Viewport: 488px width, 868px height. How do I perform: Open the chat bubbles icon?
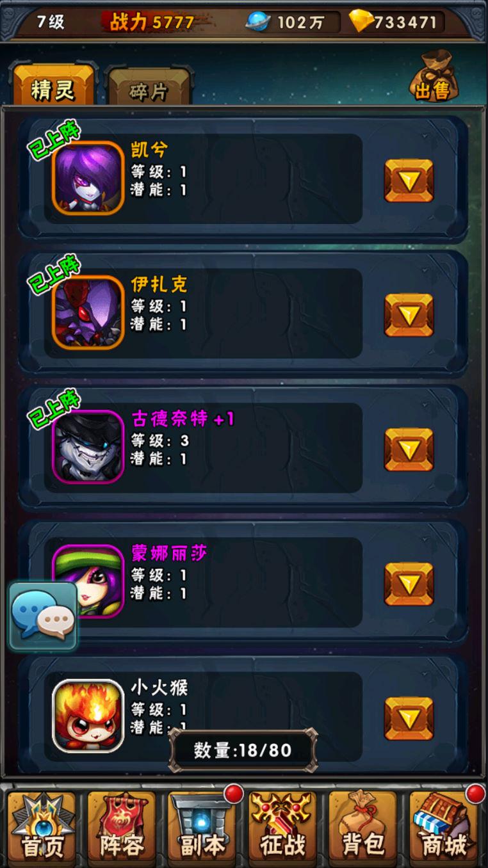coord(43,616)
